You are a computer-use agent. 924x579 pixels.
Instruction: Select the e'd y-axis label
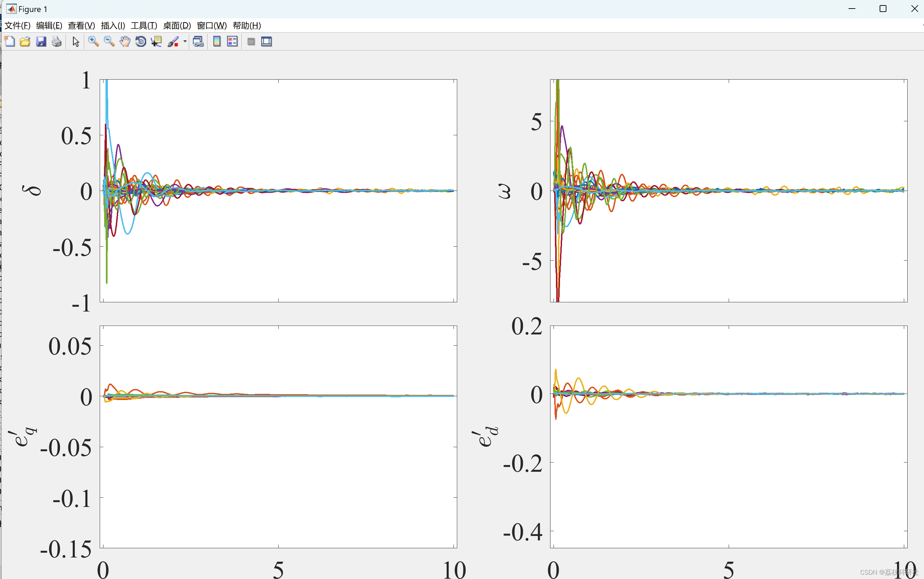coord(485,436)
